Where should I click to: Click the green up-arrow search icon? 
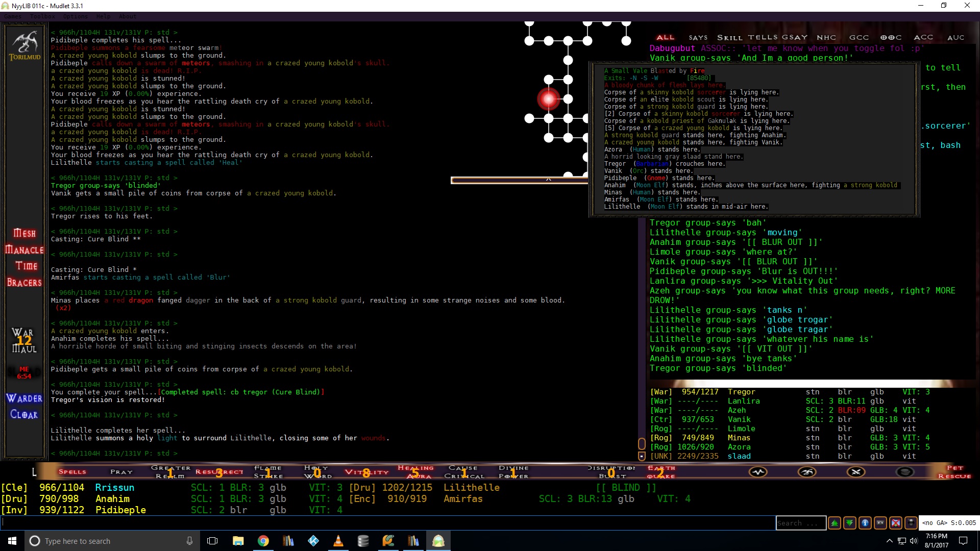click(x=835, y=523)
